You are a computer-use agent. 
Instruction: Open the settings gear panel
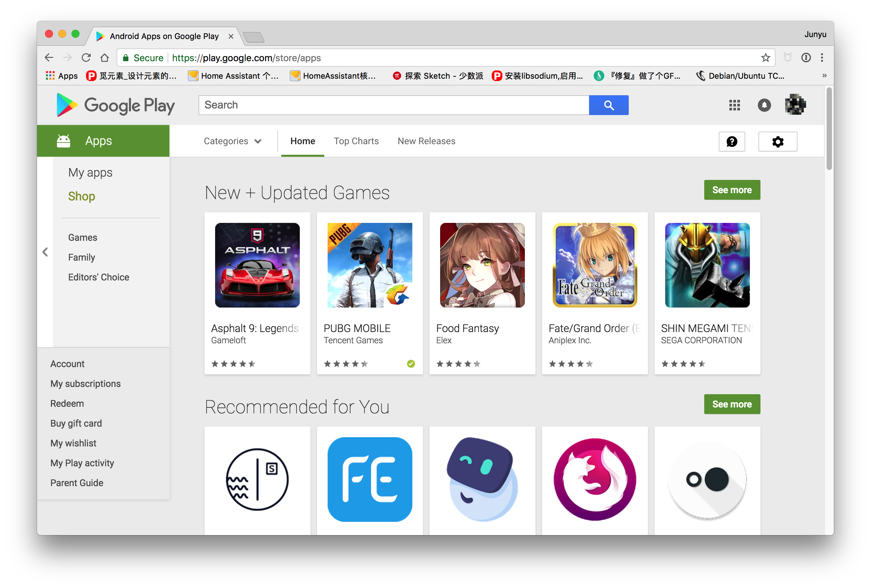(x=778, y=141)
